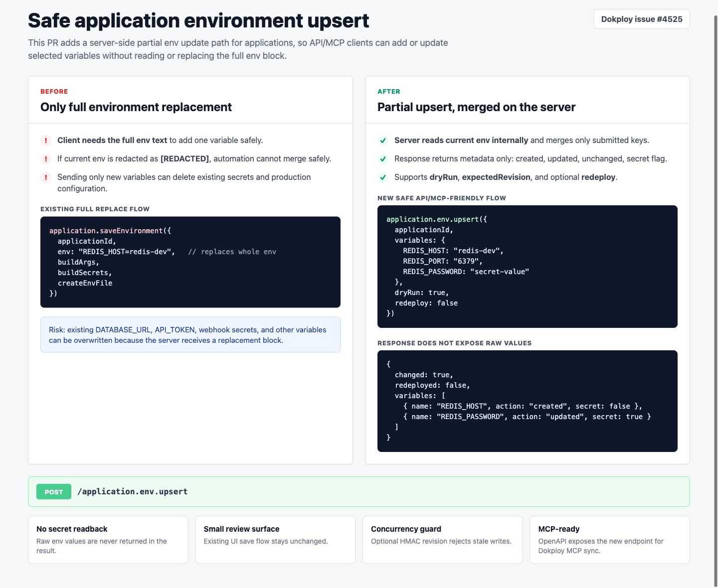Click the application.saveEnvironment code line
Image resolution: width=718 pixels, height=588 pixels.
tap(110, 231)
